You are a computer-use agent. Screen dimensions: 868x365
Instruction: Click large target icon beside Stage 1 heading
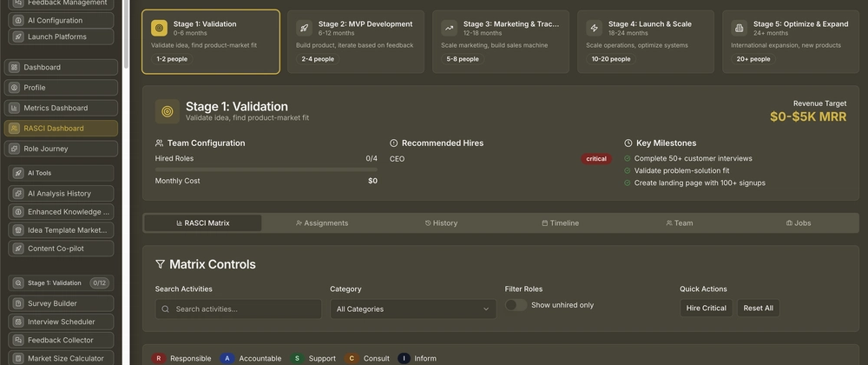(x=168, y=111)
